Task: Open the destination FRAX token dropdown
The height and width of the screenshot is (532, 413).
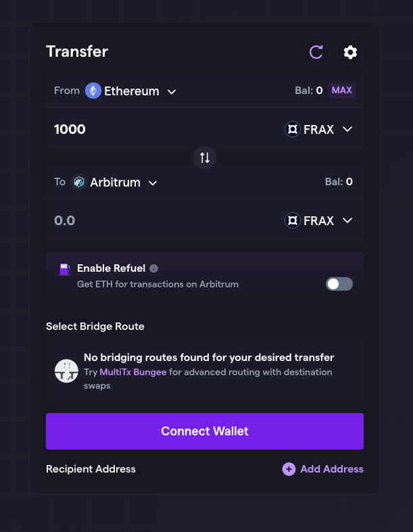Action: [x=318, y=220]
